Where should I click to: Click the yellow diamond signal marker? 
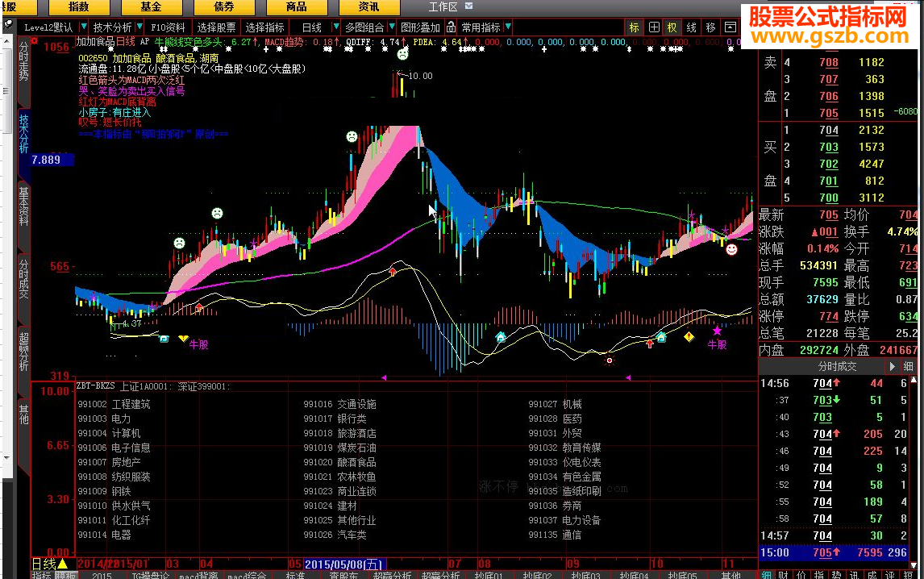click(x=689, y=336)
